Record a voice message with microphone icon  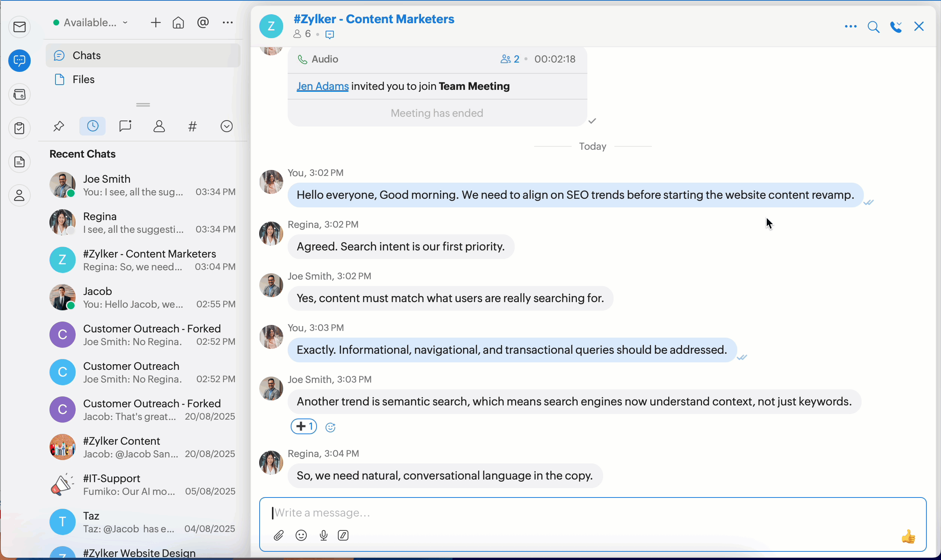tap(323, 535)
